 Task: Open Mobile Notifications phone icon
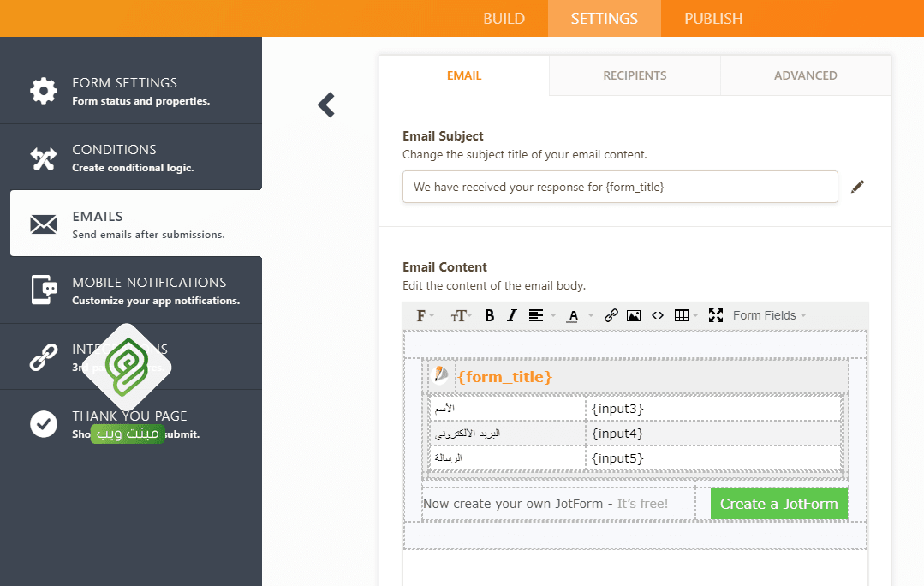[x=44, y=290]
